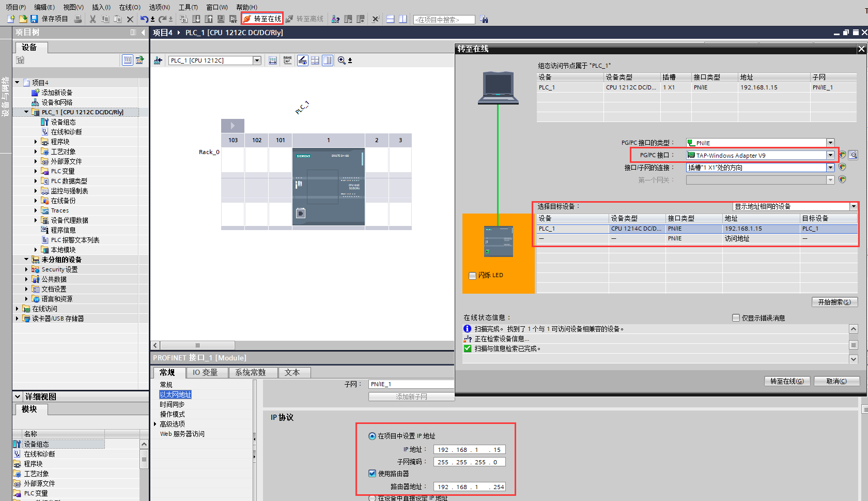Image resolution: width=868 pixels, height=501 pixels.
Task: Expand the 程序块 tree node
Action: [36, 142]
